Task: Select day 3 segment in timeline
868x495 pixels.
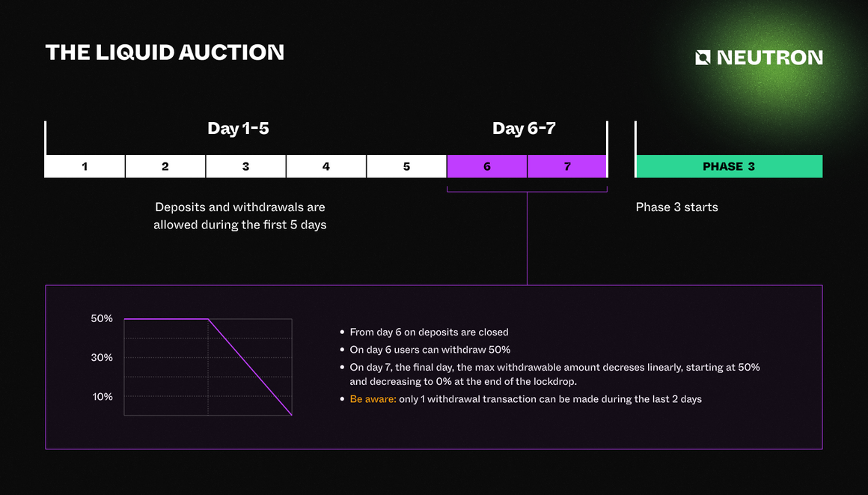Action: (245, 166)
